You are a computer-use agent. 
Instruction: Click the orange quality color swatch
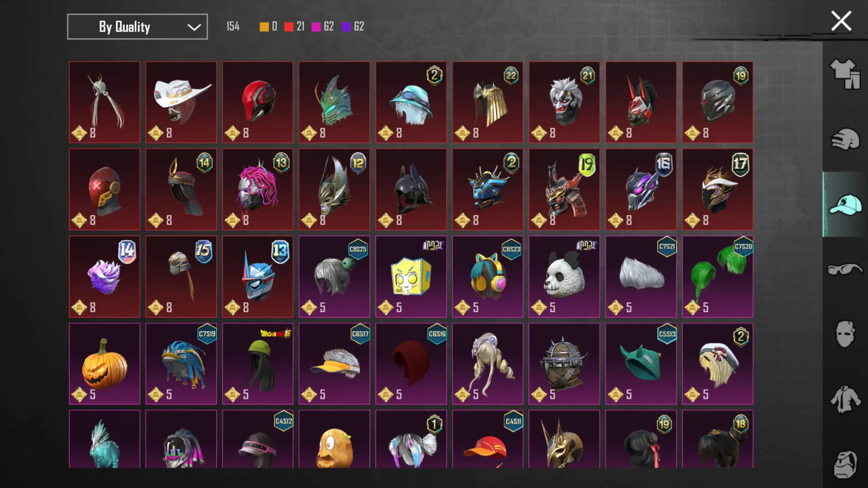(x=264, y=27)
